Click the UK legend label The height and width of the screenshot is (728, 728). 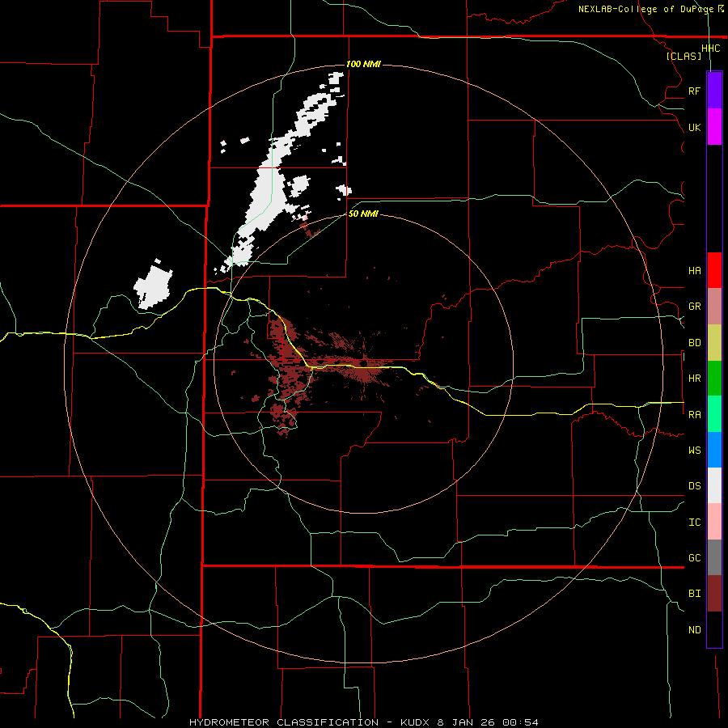tap(694, 127)
